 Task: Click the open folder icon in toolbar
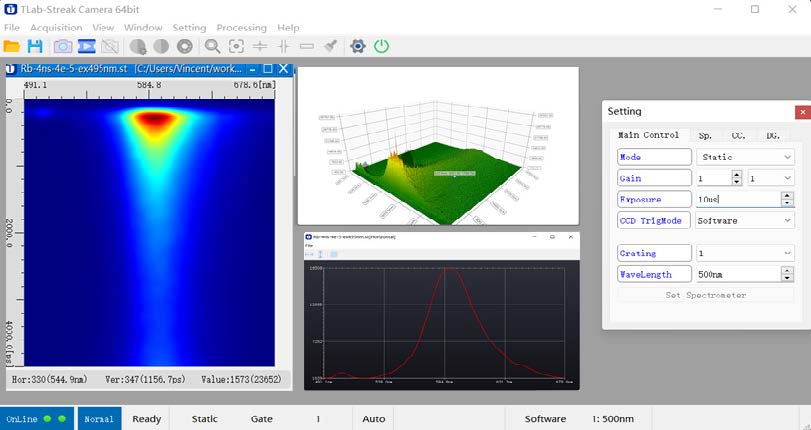click(x=12, y=46)
